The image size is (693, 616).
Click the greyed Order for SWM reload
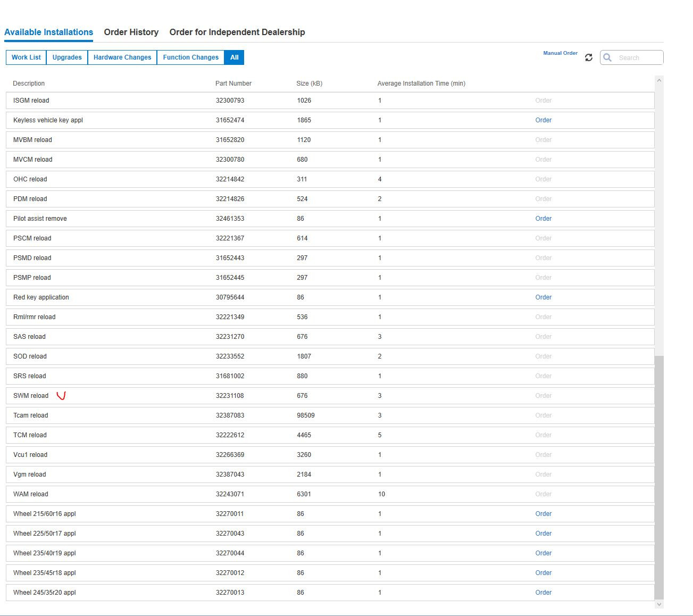click(x=543, y=396)
